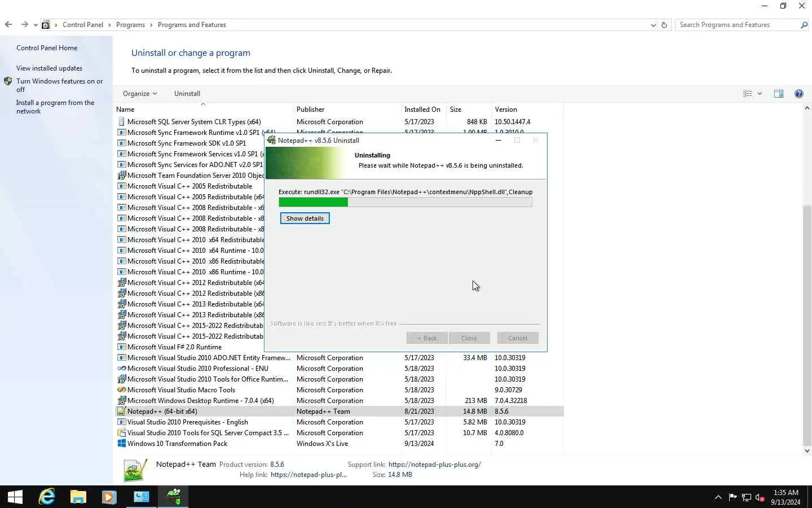Screen dimensions: 812x508
Task: Expand the view options dropdown arrow
Action: pos(760,94)
